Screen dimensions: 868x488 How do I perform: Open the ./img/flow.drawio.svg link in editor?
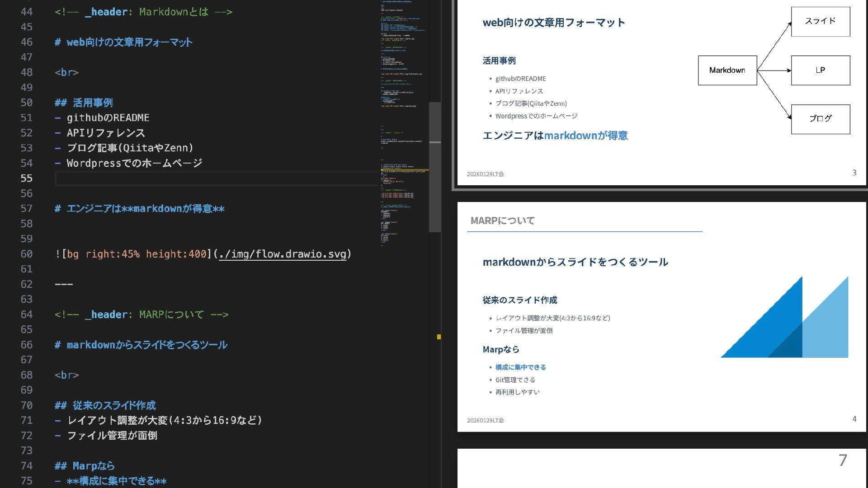coord(283,254)
